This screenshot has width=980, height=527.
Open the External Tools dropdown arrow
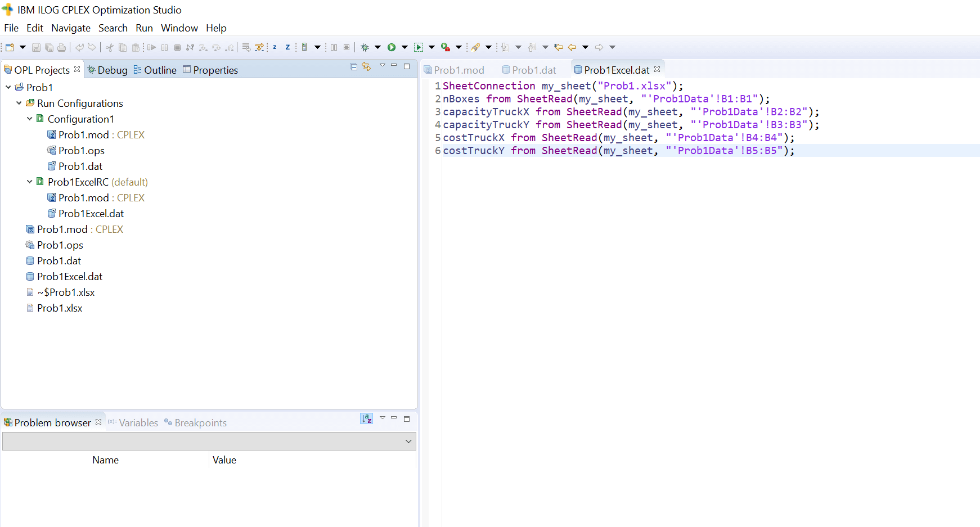pyautogui.click(x=458, y=47)
